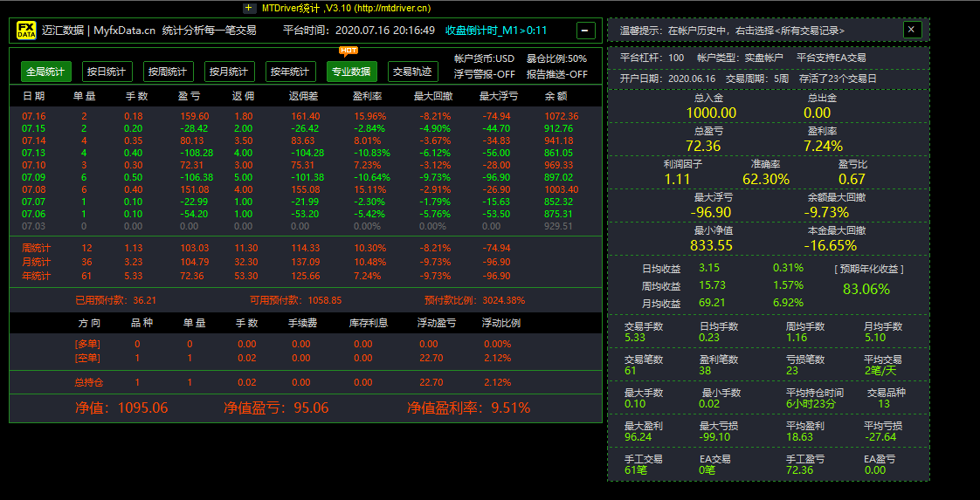Screen dimensions: 980x500
Task: Click the 返佣差 column header
Action: point(304,96)
